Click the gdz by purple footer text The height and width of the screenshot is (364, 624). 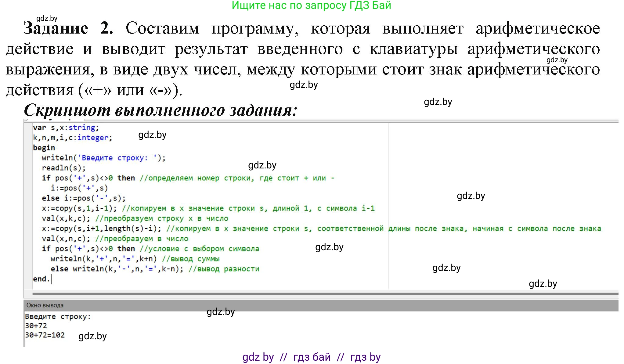258,356
